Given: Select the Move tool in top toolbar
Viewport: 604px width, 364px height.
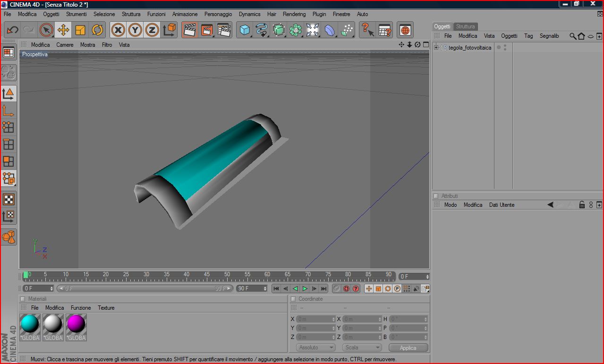Looking at the screenshot, I should (x=63, y=30).
